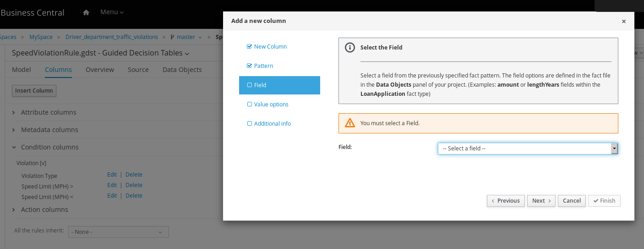Screen dimensions: 644x249
Task: Close the Add a new column dialog
Action: [x=623, y=21]
